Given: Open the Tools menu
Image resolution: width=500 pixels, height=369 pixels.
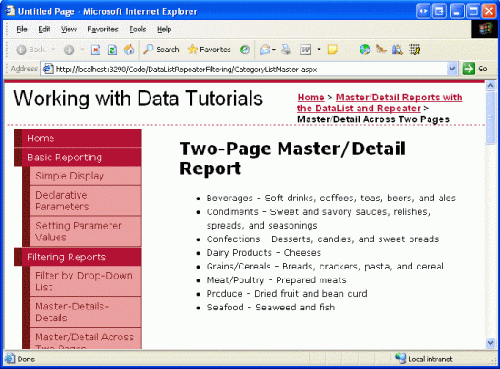Looking at the screenshot, I should (x=138, y=29).
